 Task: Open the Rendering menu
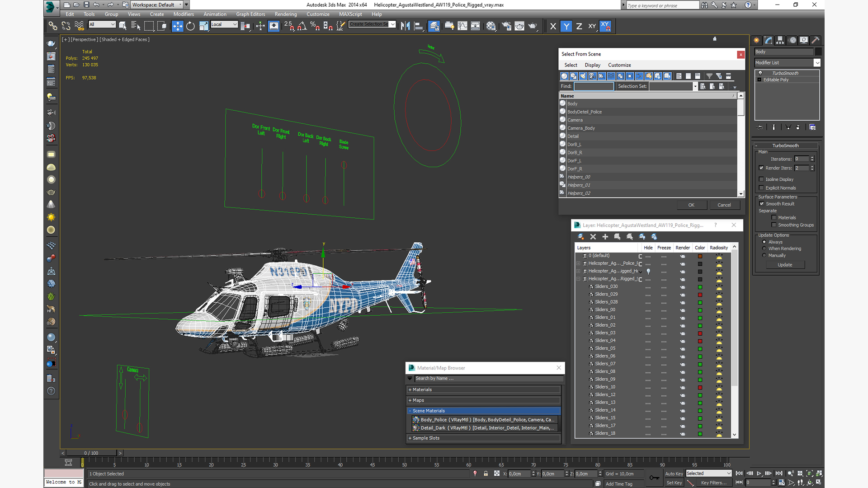[x=286, y=14]
